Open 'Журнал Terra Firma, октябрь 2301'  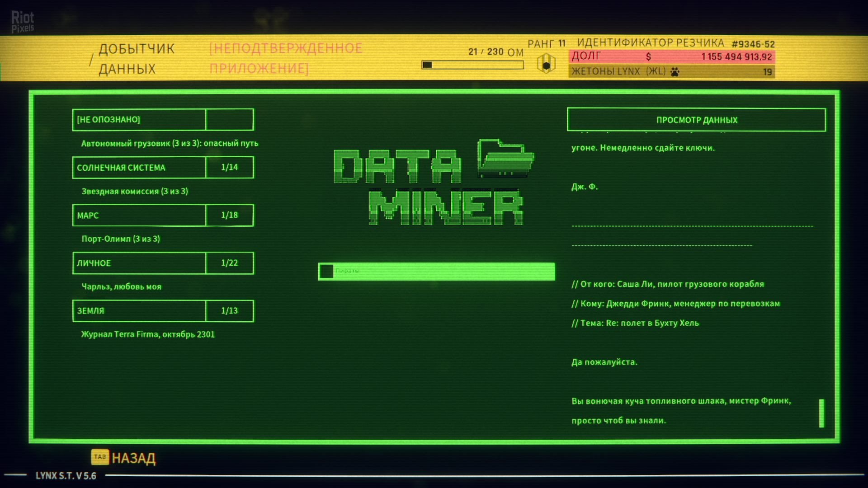(x=148, y=334)
